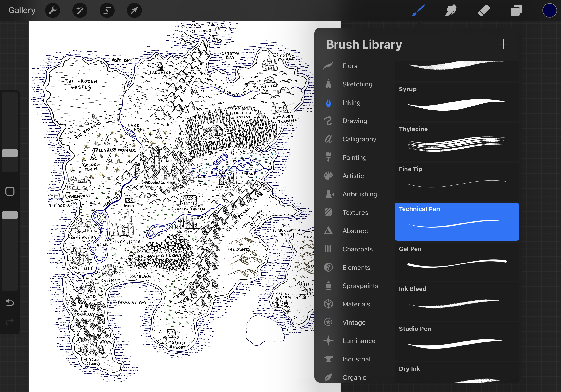This screenshot has width=561, height=392.
Task: Tap the square modify button in sidebar
Action: pos(10,191)
